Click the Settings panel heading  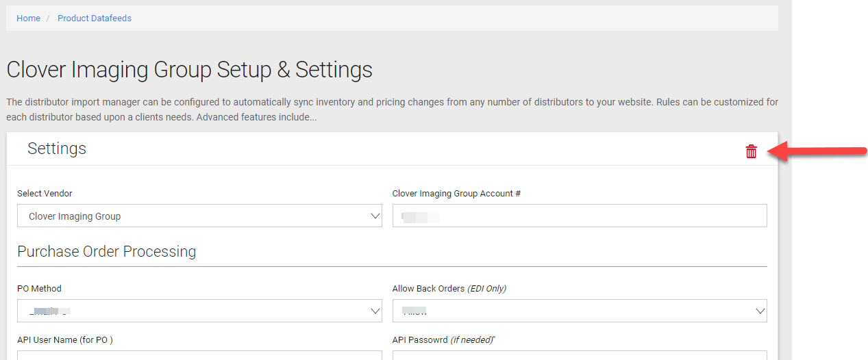click(x=57, y=149)
